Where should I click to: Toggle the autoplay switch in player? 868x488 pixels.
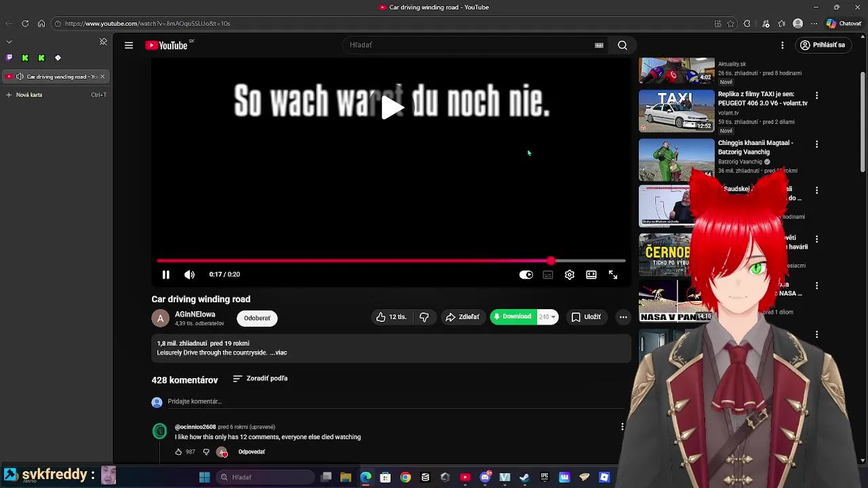click(x=526, y=274)
